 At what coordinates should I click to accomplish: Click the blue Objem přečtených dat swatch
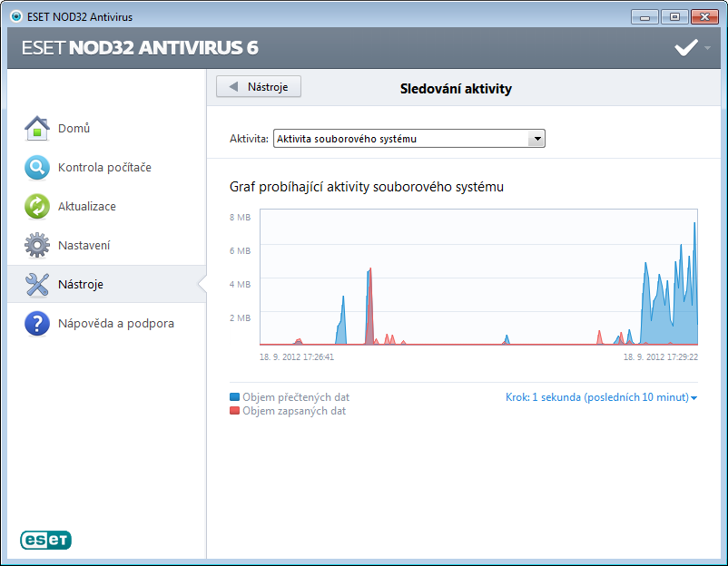(x=234, y=397)
